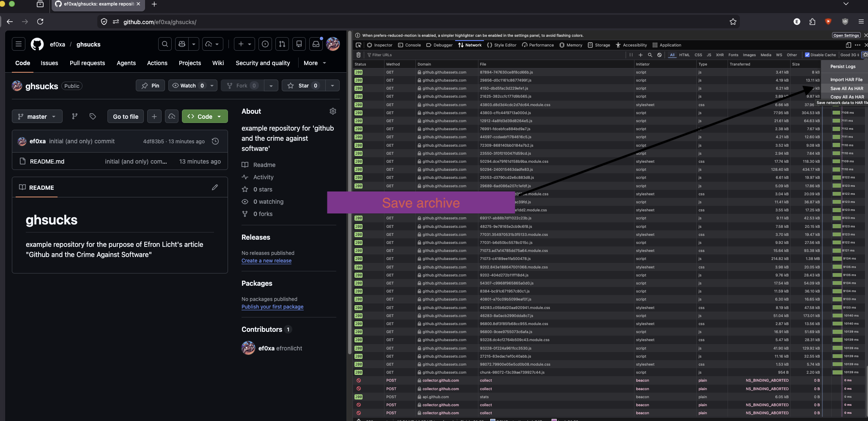The image size is (868, 421).
Task: Open the master branch dropdown
Action: tap(37, 116)
